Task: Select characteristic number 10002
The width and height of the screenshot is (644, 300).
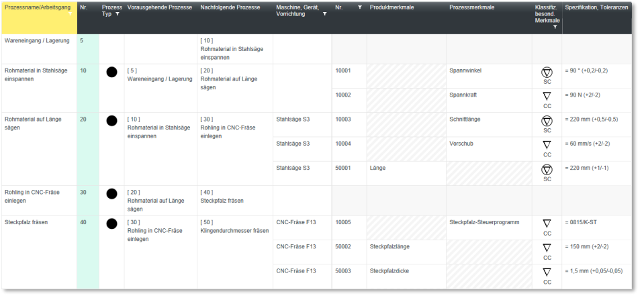Action: pos(343,95)
